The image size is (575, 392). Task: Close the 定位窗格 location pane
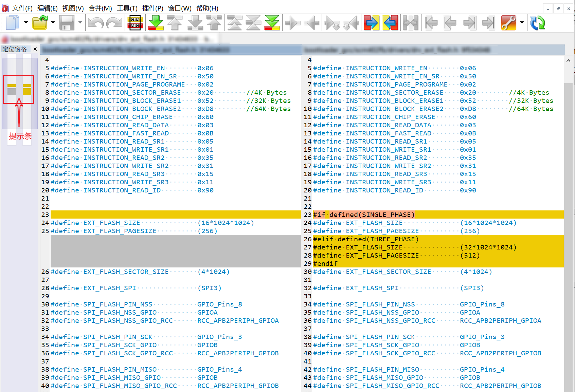click(x=35, y=49)
